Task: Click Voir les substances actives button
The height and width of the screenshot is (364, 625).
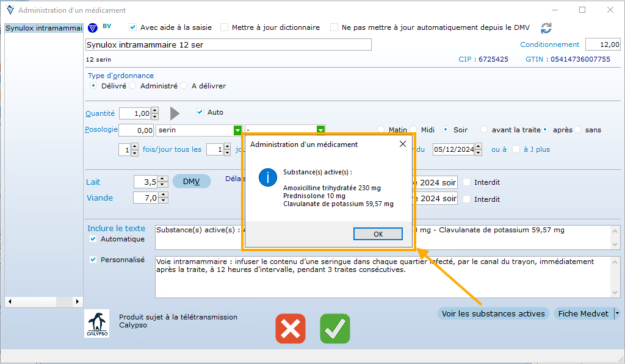Action: click(493, 313)
